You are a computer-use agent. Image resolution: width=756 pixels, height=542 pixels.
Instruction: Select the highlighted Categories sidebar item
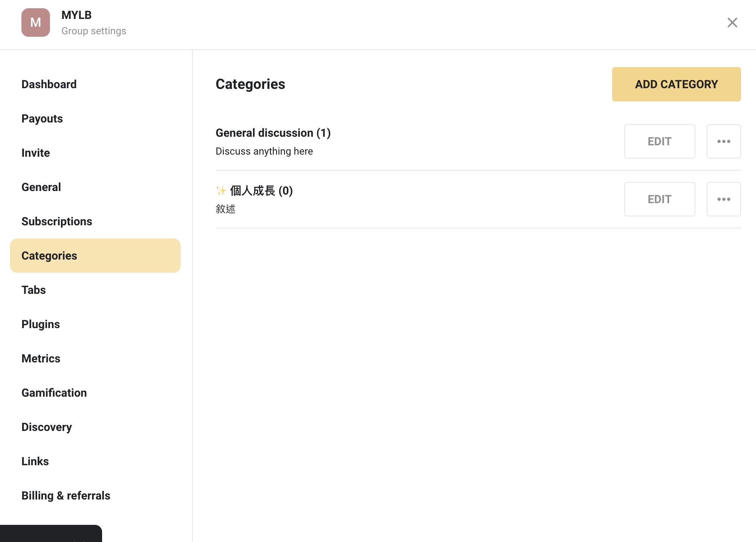click(95, 256)
